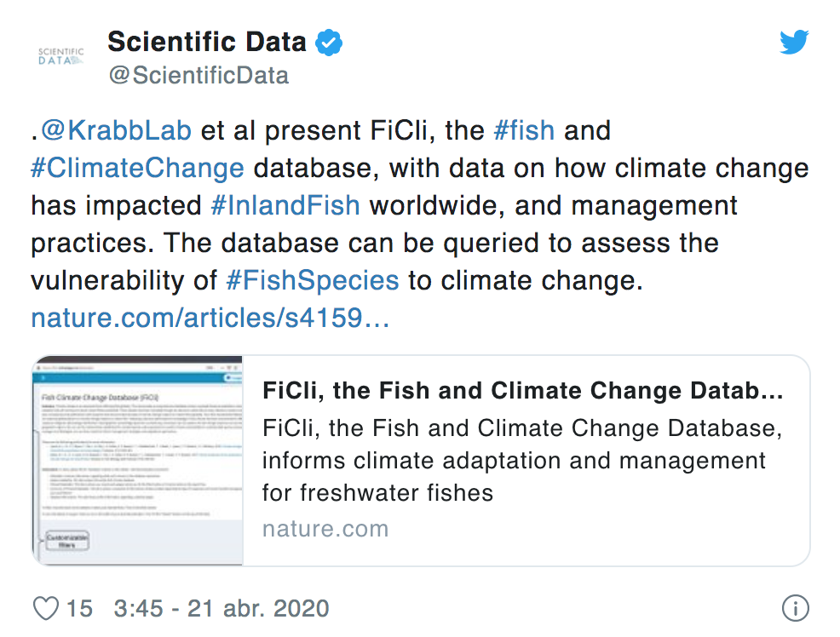Image resolution: width=840 pixels, height=637 pixels.
Task: Open the bold FiCli link card title
Action: coord(522,392)
